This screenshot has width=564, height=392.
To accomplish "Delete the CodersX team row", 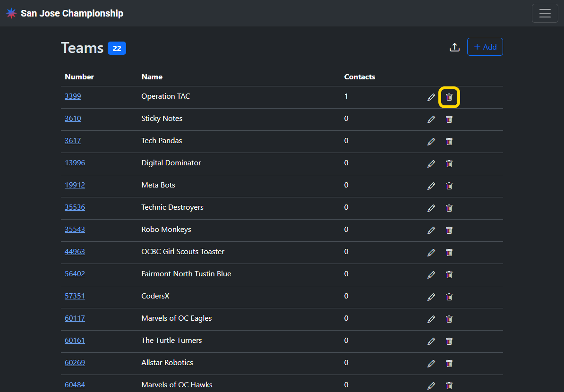I will coord(449,297).
